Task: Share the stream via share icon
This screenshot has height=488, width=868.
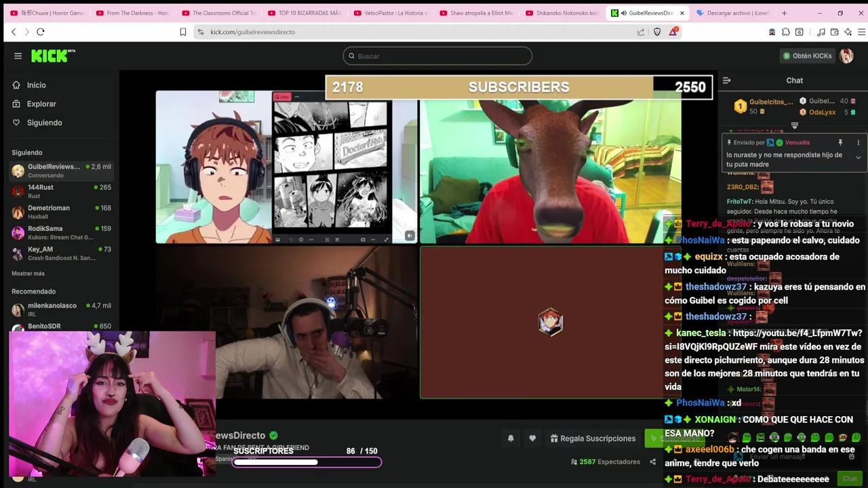Action: click(652, 462)
